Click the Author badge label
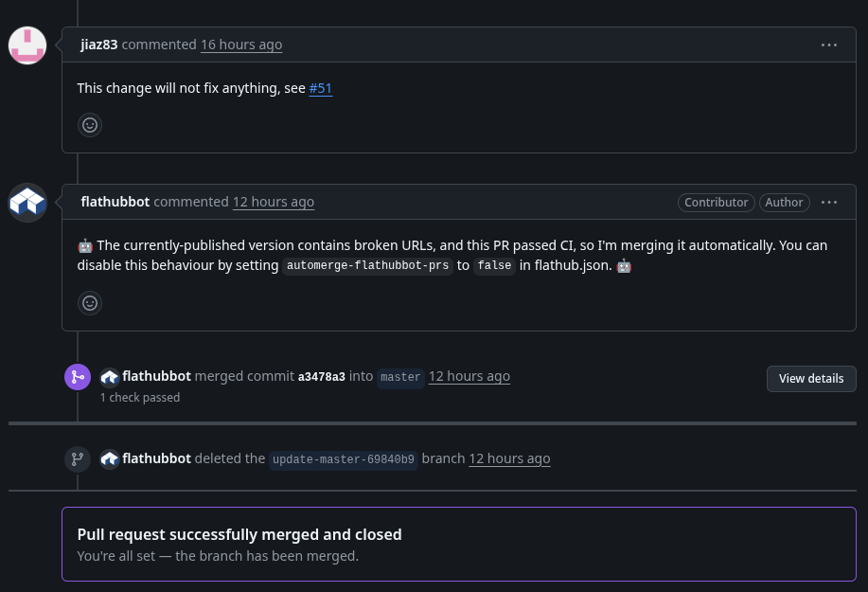The height and width of the screenshot is (592, 868). [x=784, y=202]
